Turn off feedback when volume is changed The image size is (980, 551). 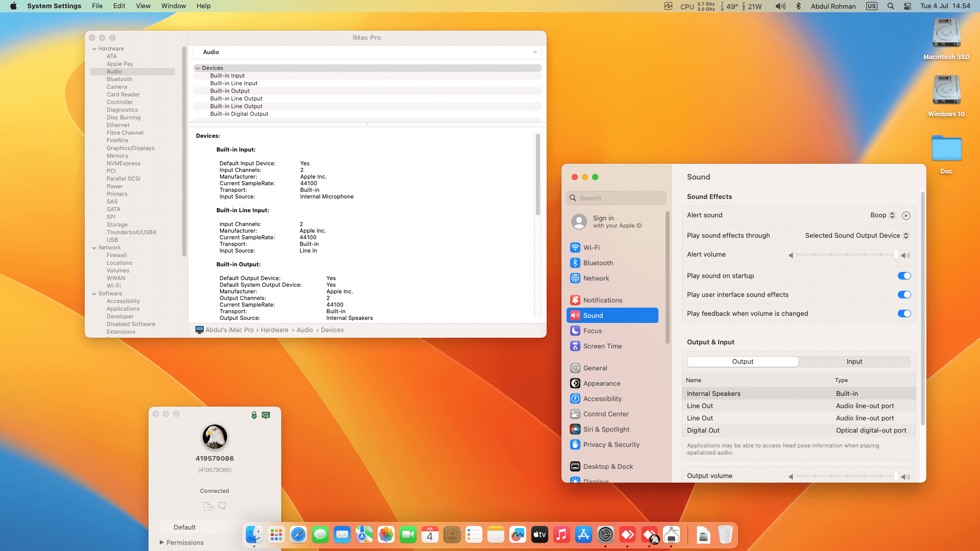click(x=904, y=314)
